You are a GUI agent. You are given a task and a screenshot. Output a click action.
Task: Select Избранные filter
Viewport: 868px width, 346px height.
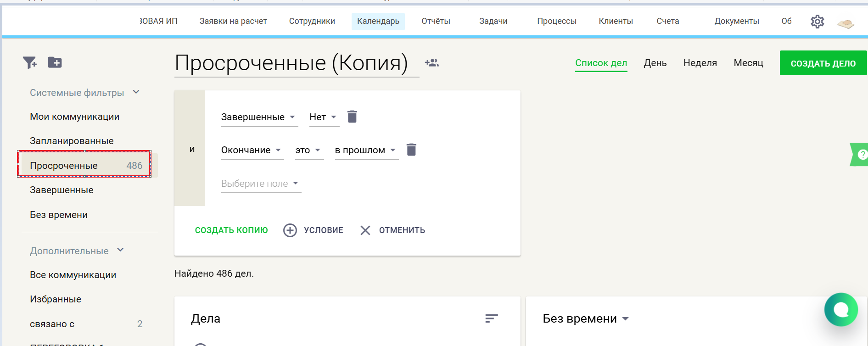point(56,299)
